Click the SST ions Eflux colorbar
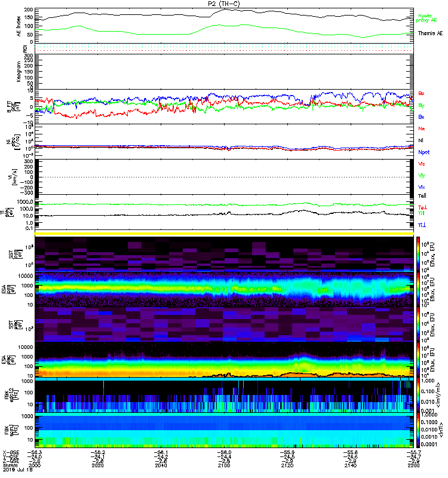This screenshot has height=478, width=448. pyautogui.click(x=419, y=255)
